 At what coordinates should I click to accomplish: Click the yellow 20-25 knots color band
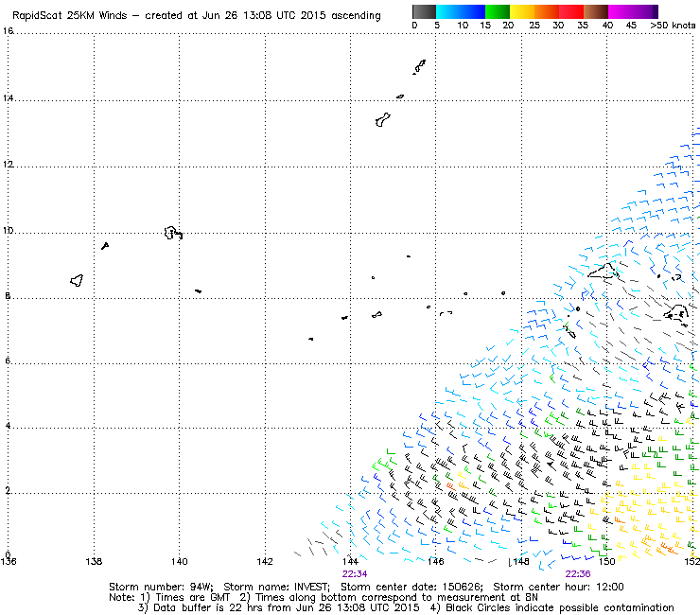[522, 11]
